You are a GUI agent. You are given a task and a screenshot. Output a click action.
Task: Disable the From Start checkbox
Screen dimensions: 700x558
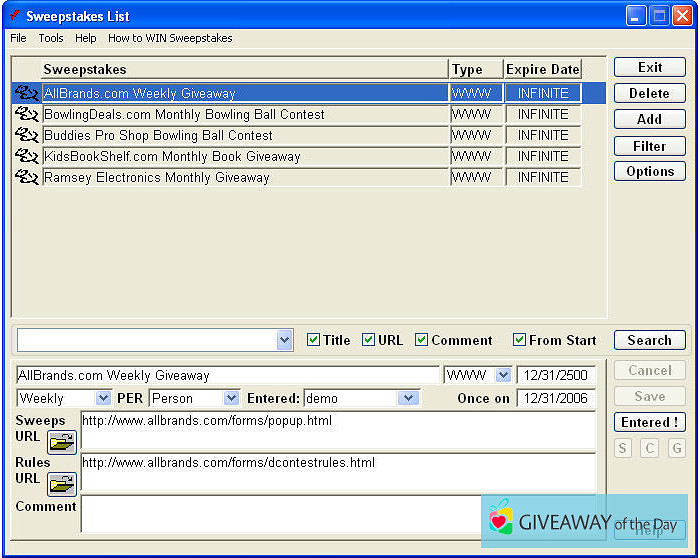(x=519, y=340)
